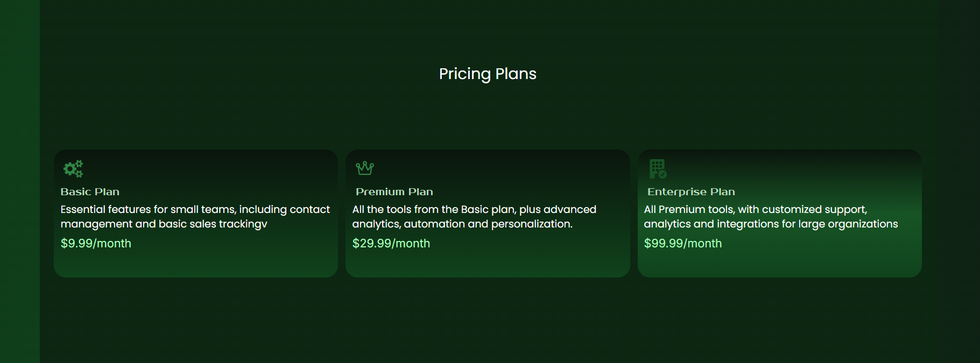The height and width of the screenshot is (363, 980).
Task: Click the building icon on the Enterprise Plan card
Action: (x=658, y=169)
